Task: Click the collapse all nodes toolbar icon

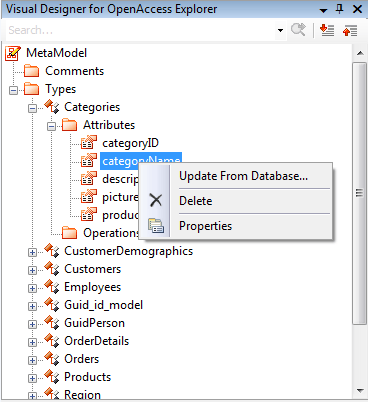Action: [x=350, y=30]
